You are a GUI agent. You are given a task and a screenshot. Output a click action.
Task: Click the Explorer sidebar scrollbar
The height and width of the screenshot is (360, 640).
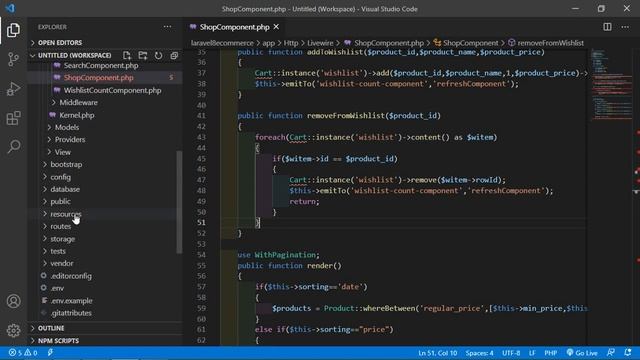[x=179, y=202]
